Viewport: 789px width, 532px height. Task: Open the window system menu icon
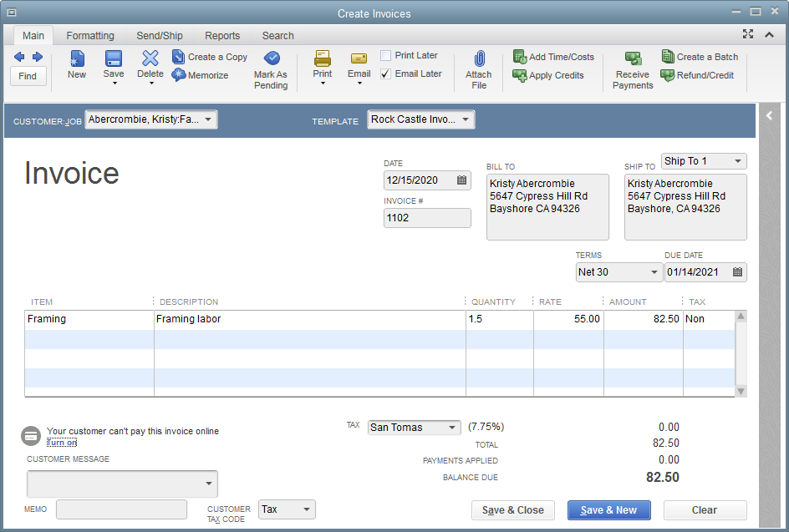[12, 13]
